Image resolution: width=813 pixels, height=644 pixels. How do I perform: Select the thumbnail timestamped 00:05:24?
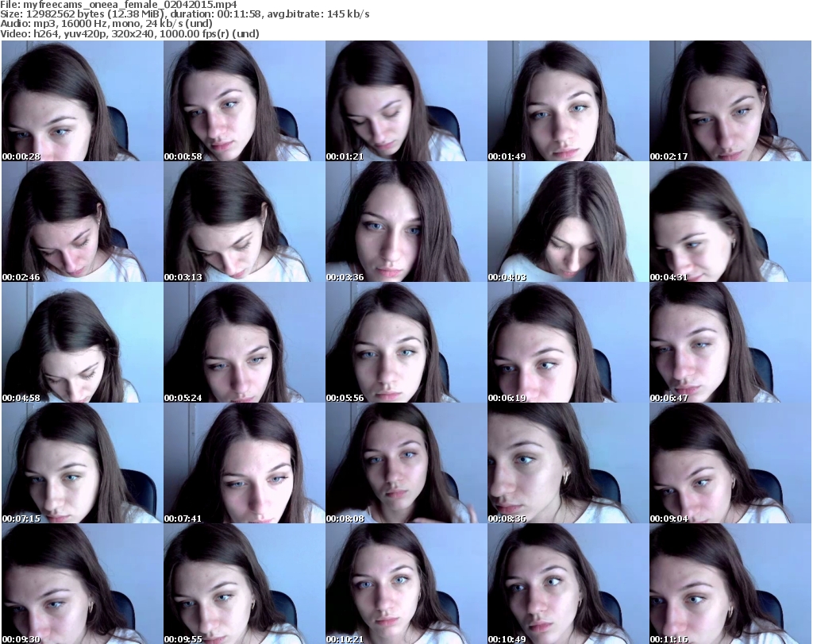click(x=245, y=342)
